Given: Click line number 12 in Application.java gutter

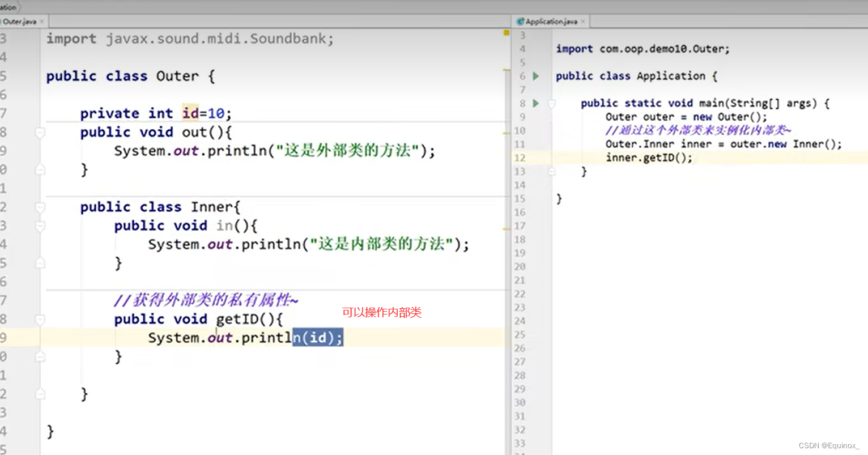Looking at the screenshot, I should (x=520, y=158).
